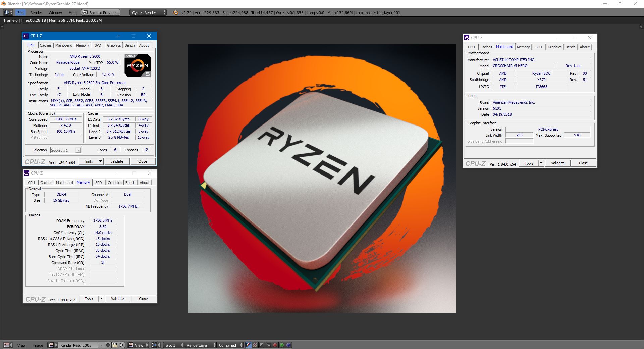Open the Combined pass dropdown
The image size is (644, 349).
click(230, 345)
